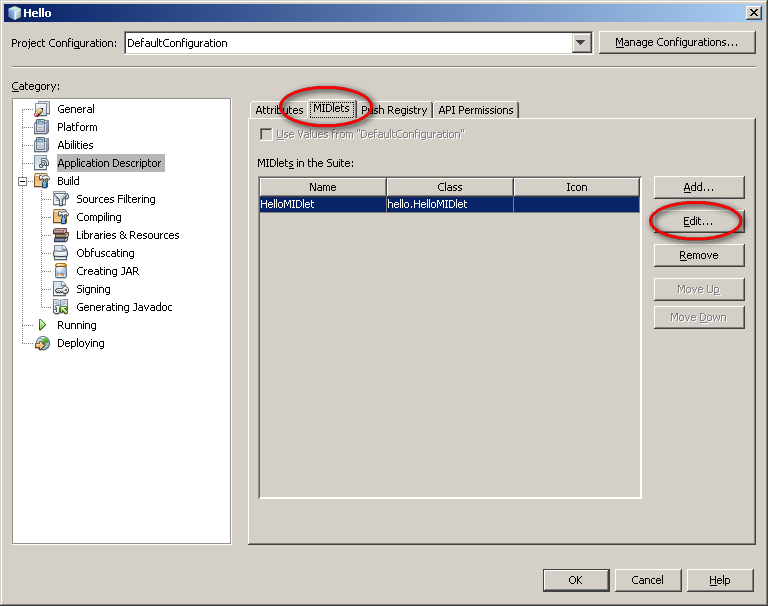Collapse the Build tree node
The height and width of the screenshot is (606, 768).
(x=23, y=181)
